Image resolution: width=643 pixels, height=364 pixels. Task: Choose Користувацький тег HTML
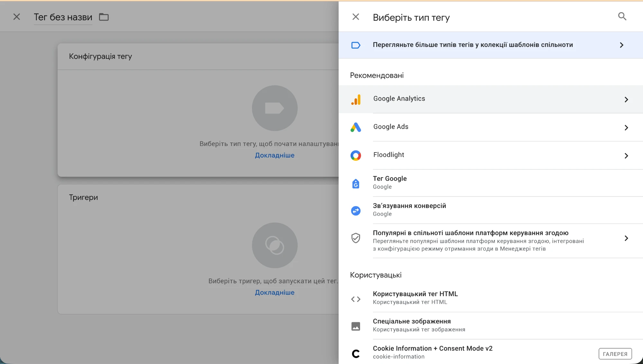click(491, 298)
